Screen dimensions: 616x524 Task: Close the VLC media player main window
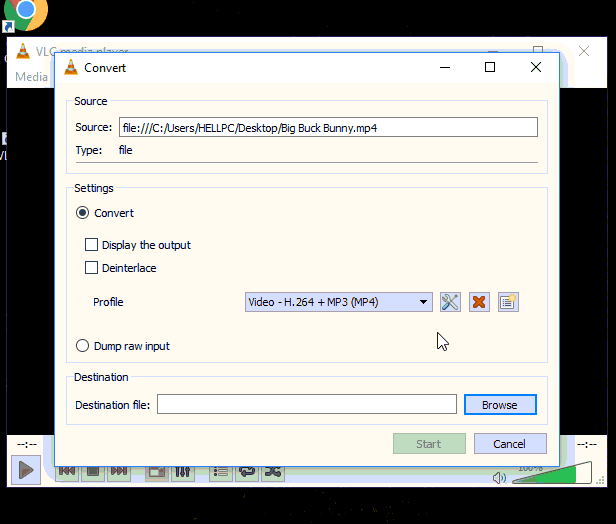coord(584,51)
